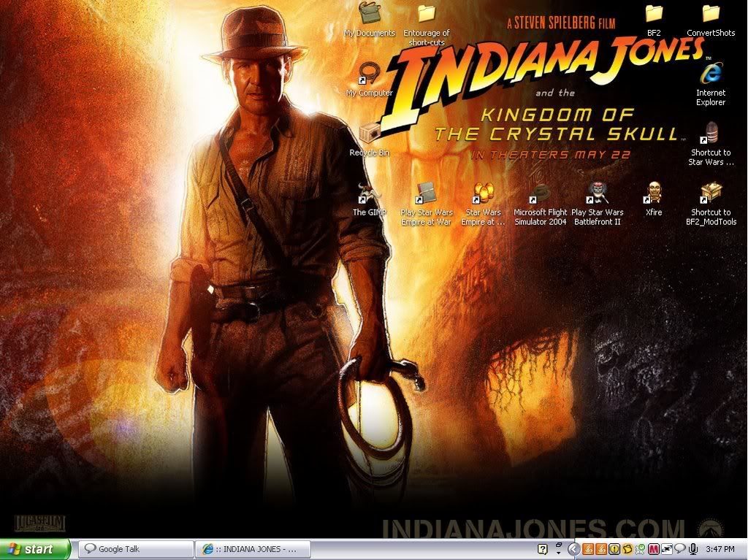Select Play Star Wars Battlefront II shortcut
The height and width of the screenshot is (560, 748).
(598, 204)
